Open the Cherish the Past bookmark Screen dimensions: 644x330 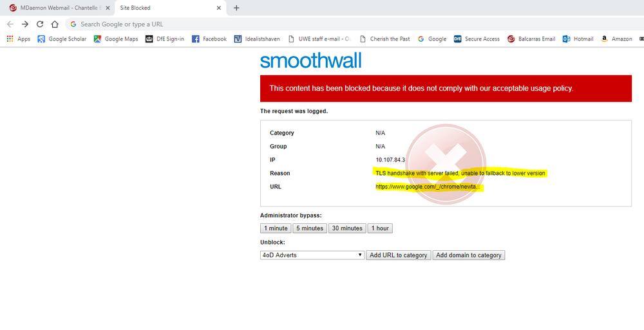click(385, 39)
